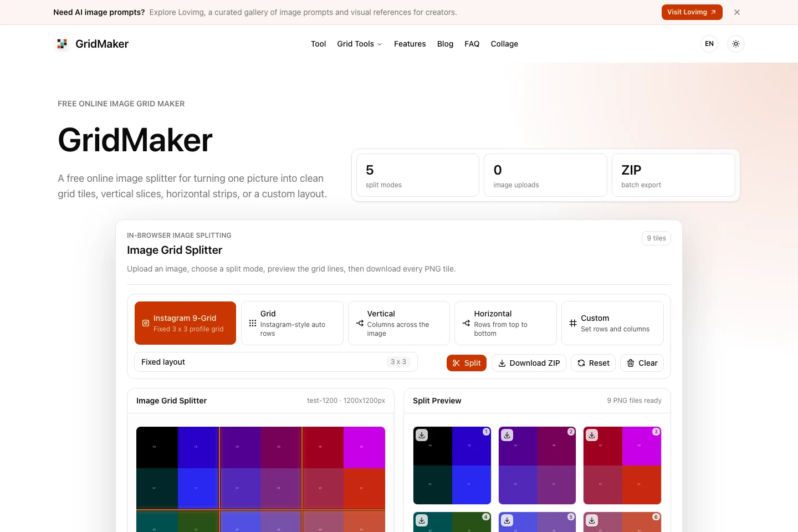Download split tile 3
The width and height of the screenshot is (798, 532).
[x=592, y=435]
